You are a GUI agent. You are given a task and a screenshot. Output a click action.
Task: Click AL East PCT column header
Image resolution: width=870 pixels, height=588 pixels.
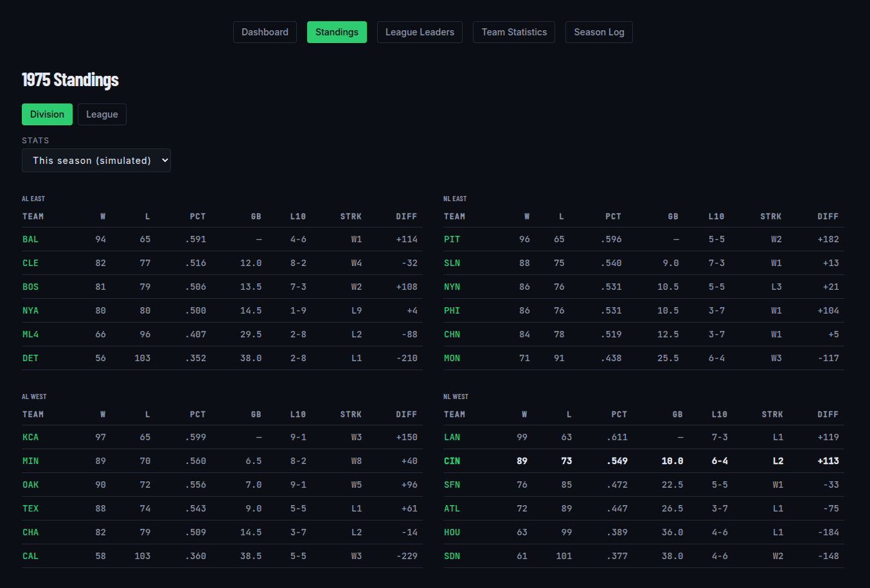(x=198, y=217)
